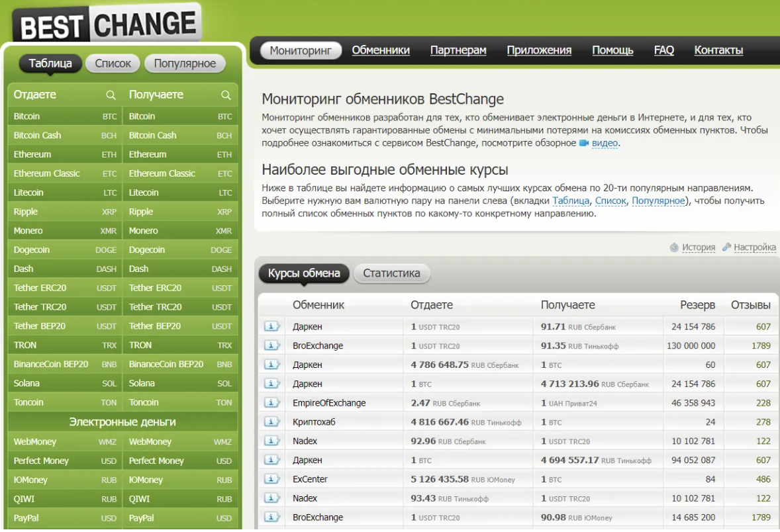Open info icon for ExCenter row
The height and width of the screenshot is (532, 780).
click(271, 479)
